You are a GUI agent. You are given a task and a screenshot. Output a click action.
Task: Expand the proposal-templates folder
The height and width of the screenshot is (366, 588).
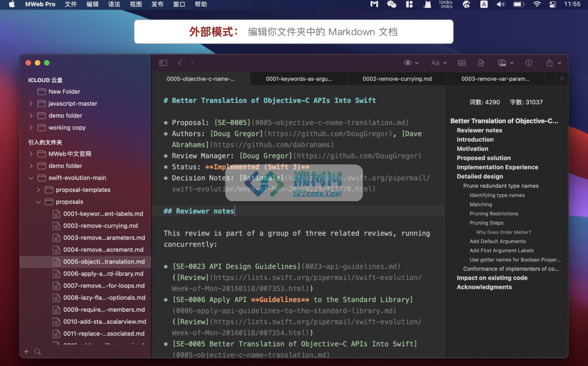tap(38, 190)
